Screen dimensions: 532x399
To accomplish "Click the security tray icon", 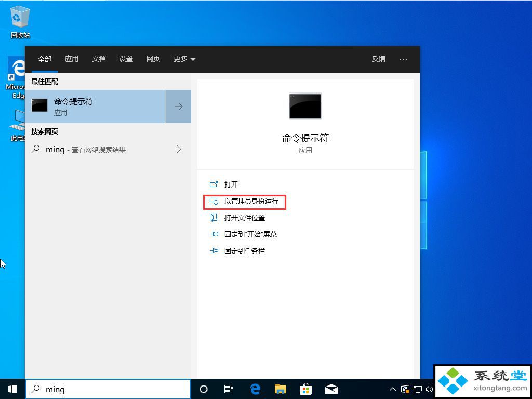I will (x=405, y=389).
